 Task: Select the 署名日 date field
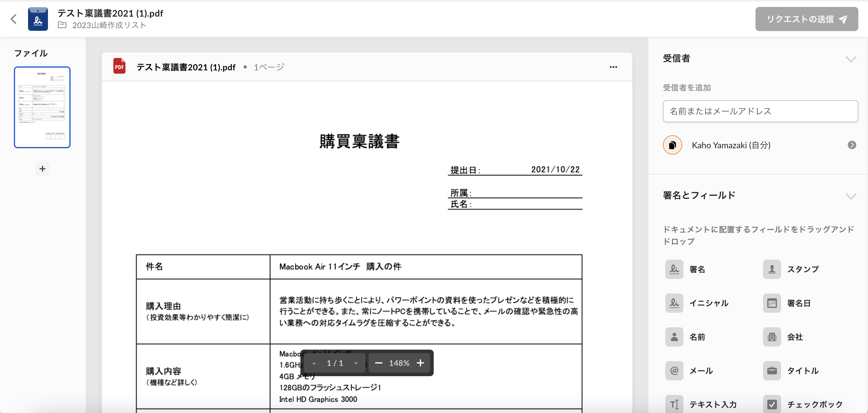[x=787, y=303]
